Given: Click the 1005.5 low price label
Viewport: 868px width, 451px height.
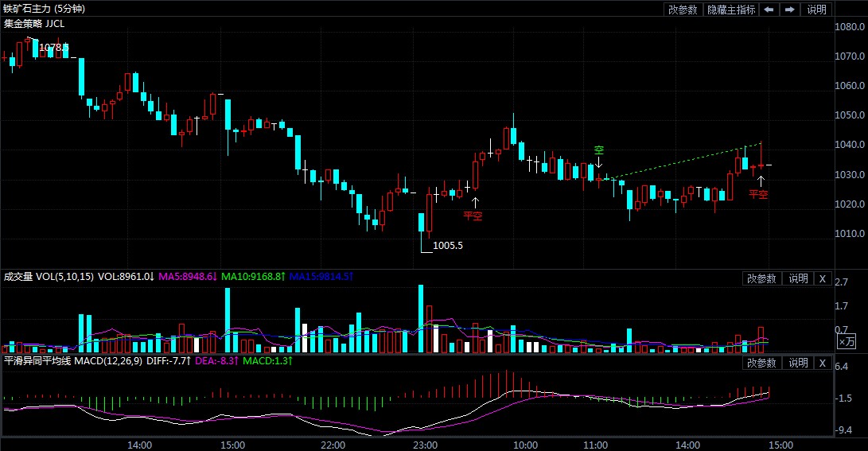Looking at the screenshot, I should [x=447, y=245].
